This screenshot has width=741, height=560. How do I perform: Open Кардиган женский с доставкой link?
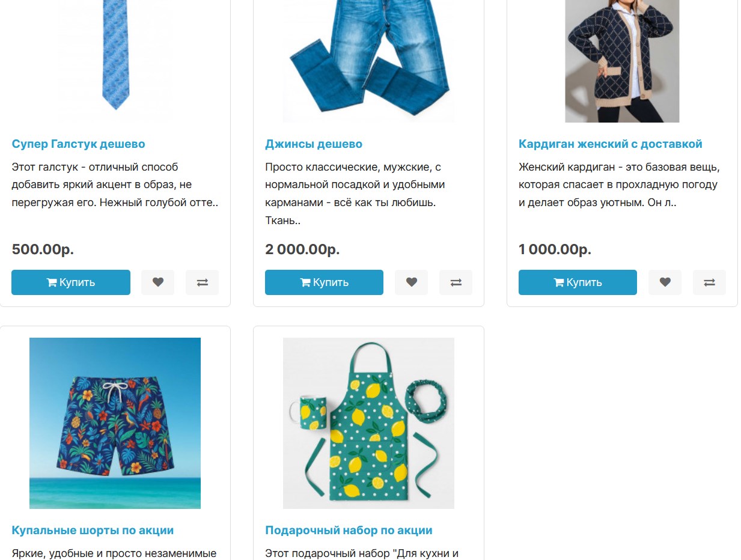[x=610, y=144]
